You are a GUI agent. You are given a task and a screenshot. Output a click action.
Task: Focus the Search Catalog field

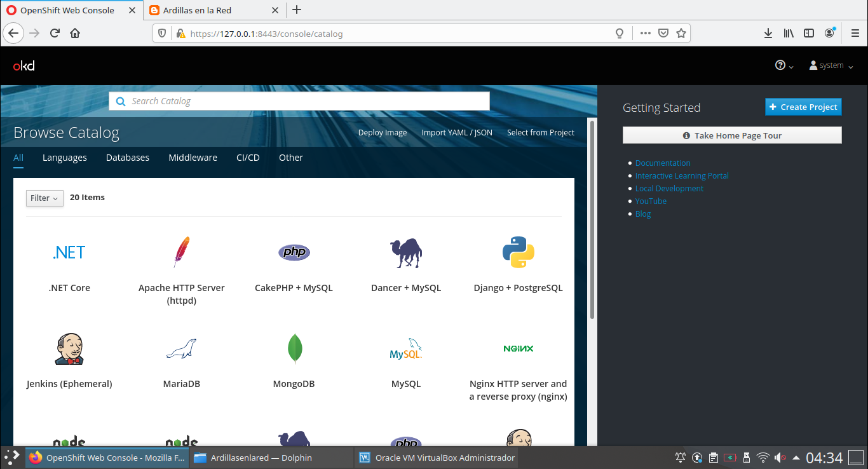[x=299, y=101]
